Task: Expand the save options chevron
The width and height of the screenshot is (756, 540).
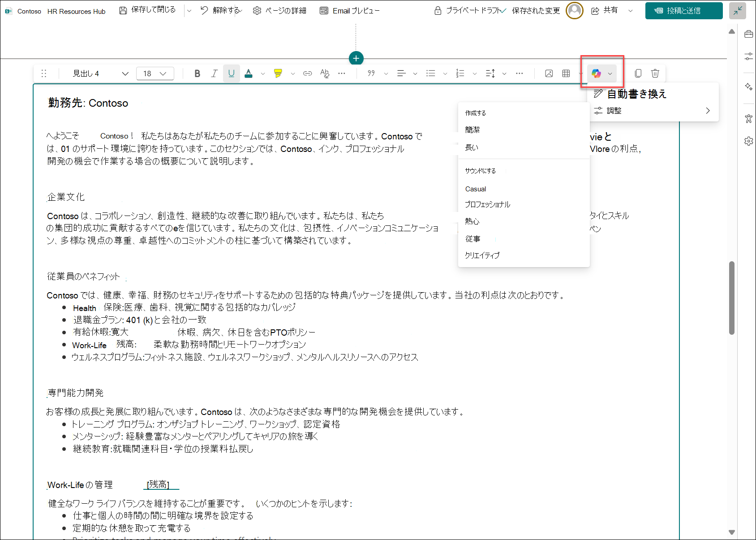Action: (x=189, y=11)
